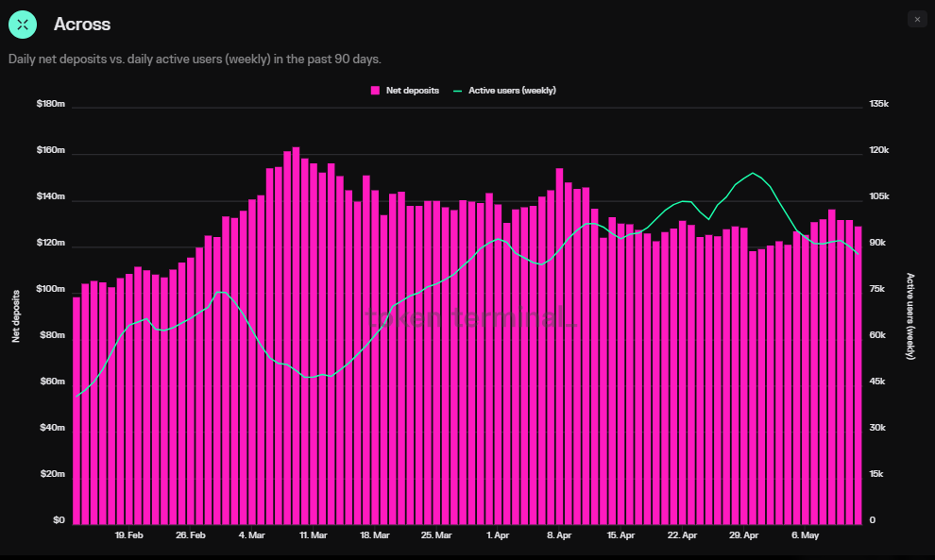Click the $20m left axis label
The width and height of the screenshot is (935, 560).
(53, 473)
